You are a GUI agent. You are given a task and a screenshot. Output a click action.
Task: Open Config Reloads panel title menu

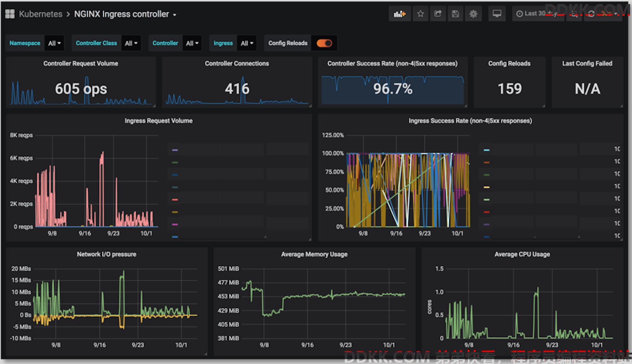(509, 64)
